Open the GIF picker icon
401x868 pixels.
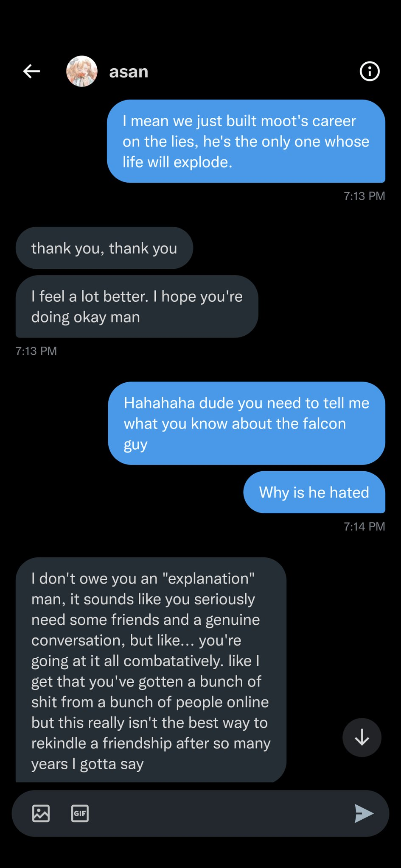point(80,813)
